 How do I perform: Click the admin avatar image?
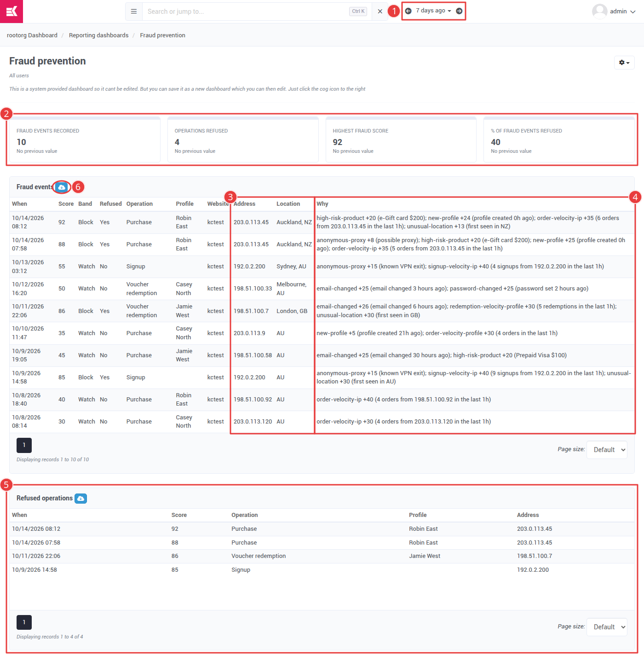599,12
